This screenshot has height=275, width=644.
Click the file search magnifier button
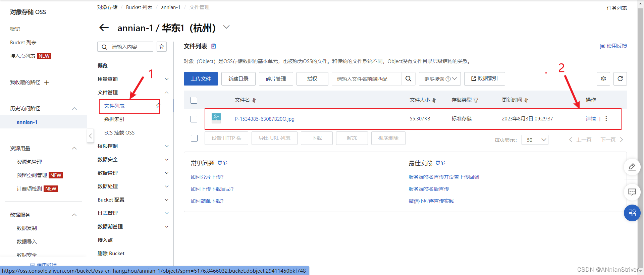click(408, 79)
